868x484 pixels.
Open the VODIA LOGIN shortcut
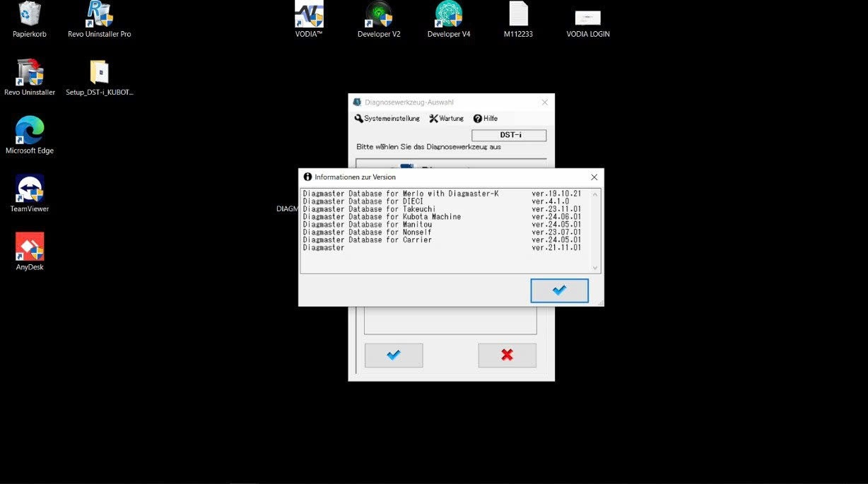587,16
